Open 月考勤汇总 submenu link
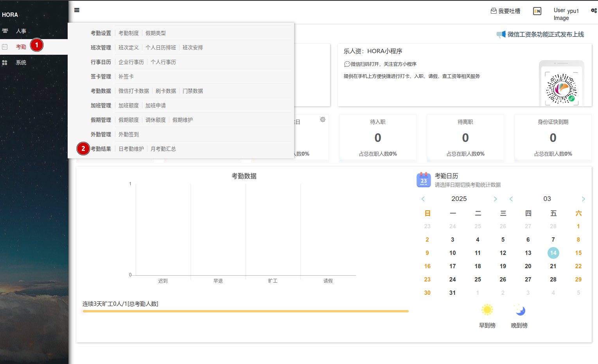The height and width of the screenshot is (364, 598). (163, 149)
